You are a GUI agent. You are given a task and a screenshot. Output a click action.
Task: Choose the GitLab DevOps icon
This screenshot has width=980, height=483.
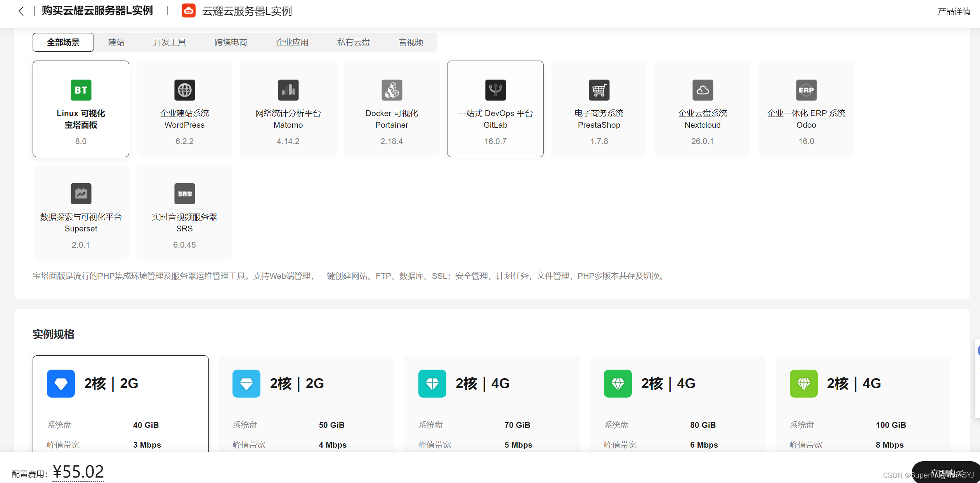[495, 90]
